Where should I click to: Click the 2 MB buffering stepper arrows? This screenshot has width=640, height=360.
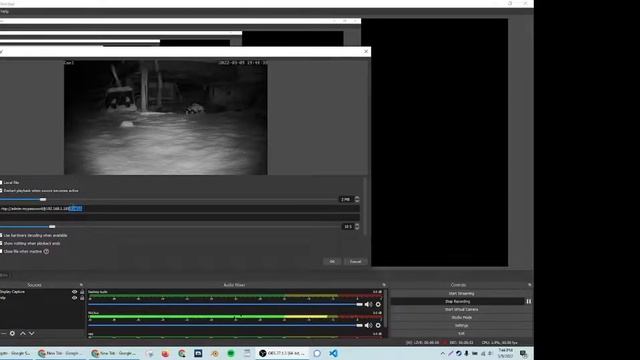[357, 199]
